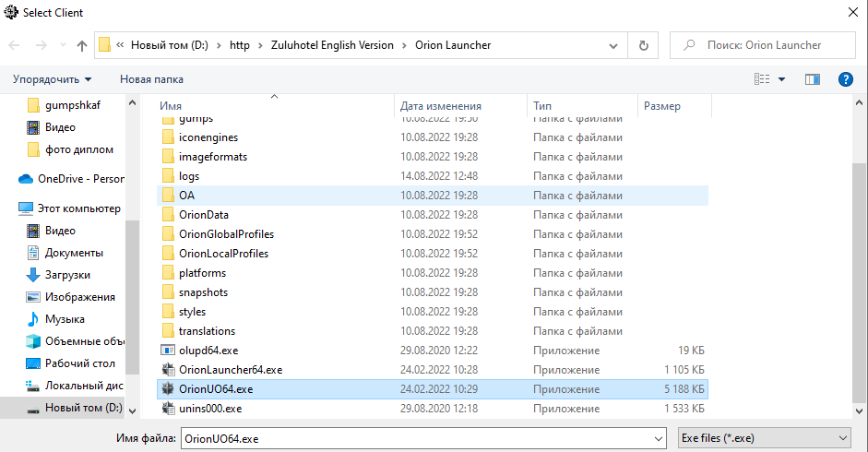Refresh the Orion Launcher folder
The height and width of the screenshot is (452, 868).
643,45
